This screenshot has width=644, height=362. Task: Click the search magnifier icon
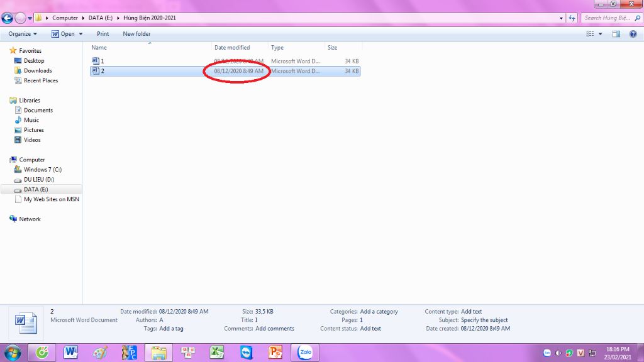point(638,18)
